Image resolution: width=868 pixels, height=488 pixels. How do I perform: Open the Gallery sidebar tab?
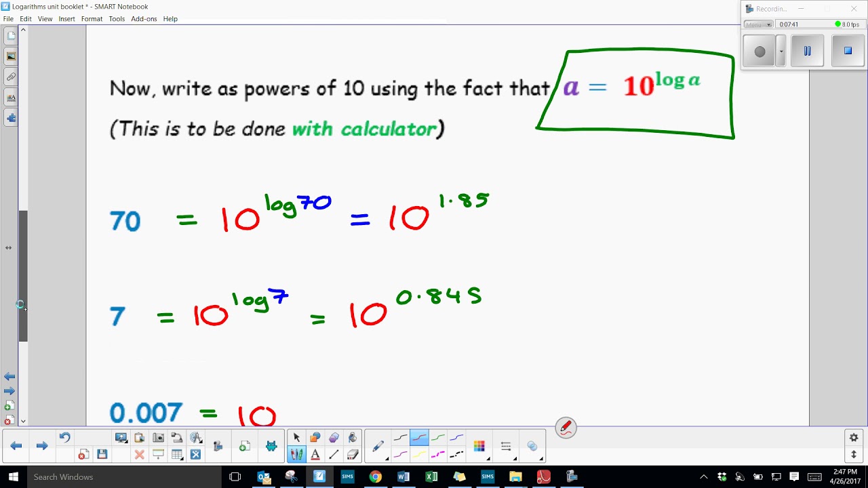pos(11,56)
